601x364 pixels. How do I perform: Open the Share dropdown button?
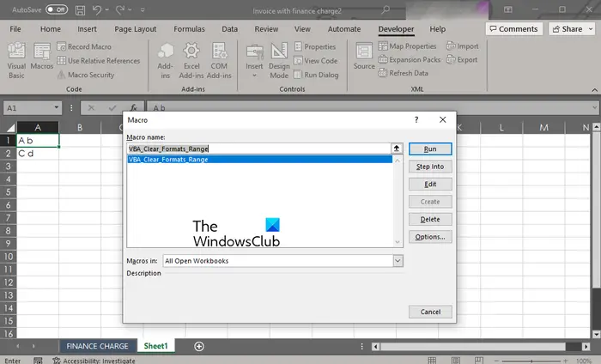(x=573, y=29)
